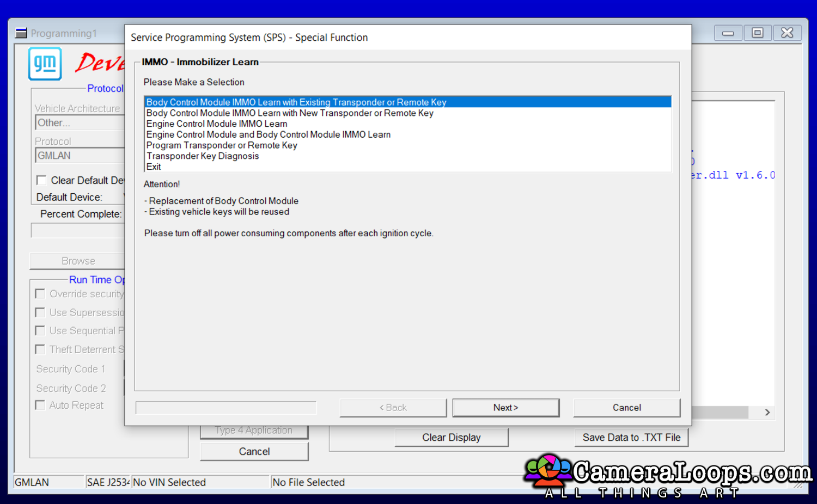
Task: Click the GM logo icon
Action: pyautogui.click(x=45, y=64)
